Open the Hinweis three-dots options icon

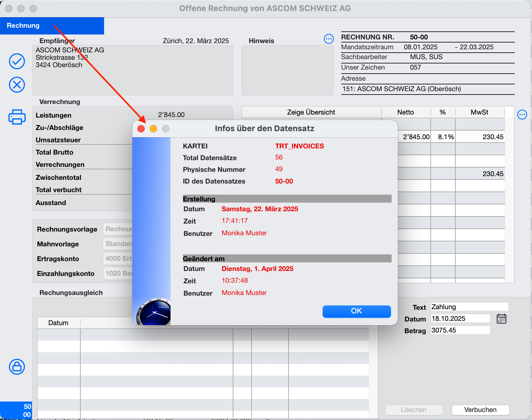point(329,39)
